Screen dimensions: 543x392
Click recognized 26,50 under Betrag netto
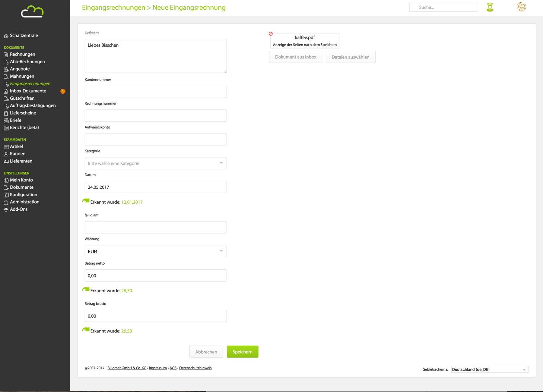[x=127, y=291]
